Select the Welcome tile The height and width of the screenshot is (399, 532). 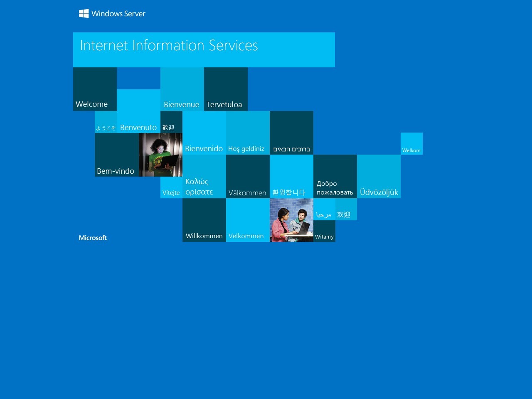coord(95,89)
